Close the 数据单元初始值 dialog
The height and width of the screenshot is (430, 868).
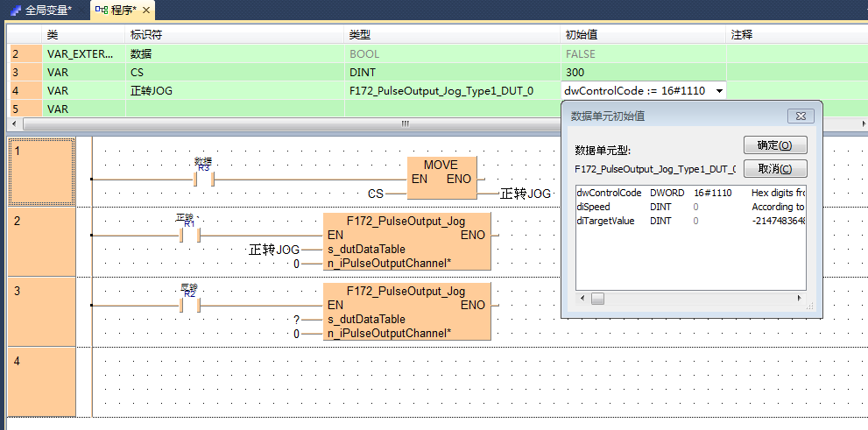pyautogui.click(x=801, y=116)
